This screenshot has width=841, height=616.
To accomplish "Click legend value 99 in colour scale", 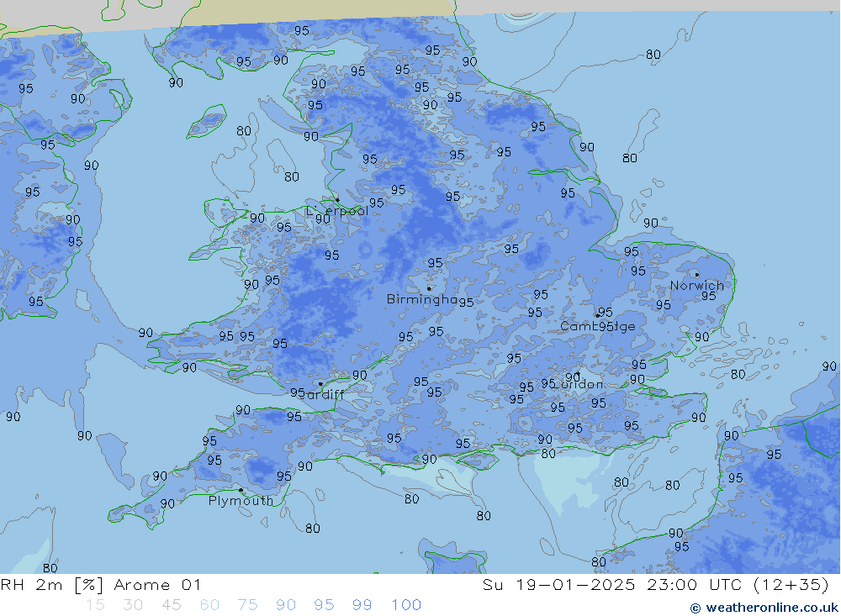I will pyautogui.click(x=362, y=605).
